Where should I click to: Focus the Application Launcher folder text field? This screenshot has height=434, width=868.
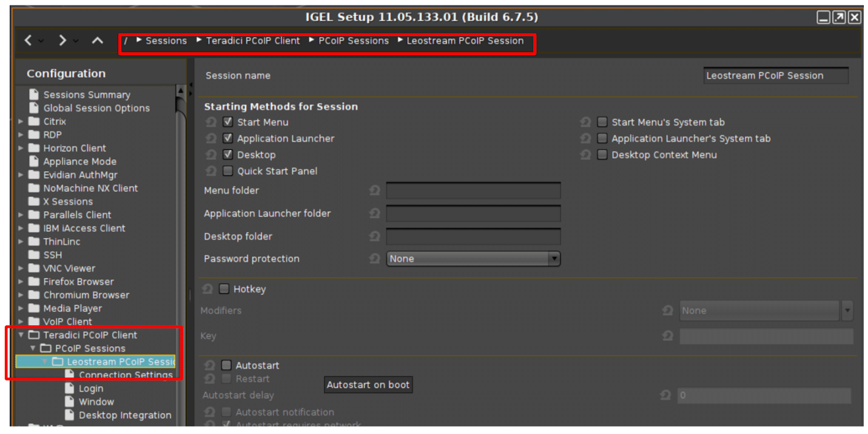[473, 214]
